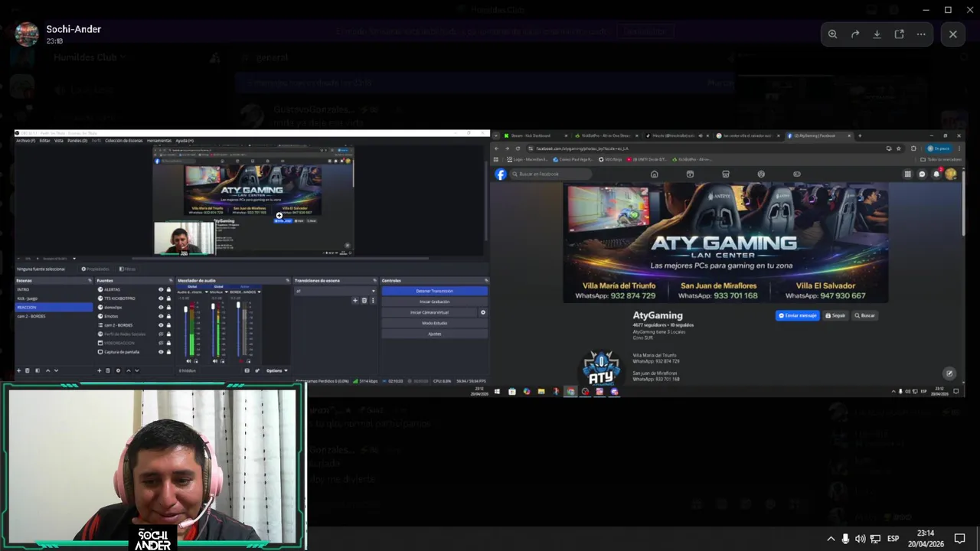Image resolution: width=980 pixels, height=551 pixels.
Task: Click the streamer webcam overlay at bottom left
Action: 153,467
